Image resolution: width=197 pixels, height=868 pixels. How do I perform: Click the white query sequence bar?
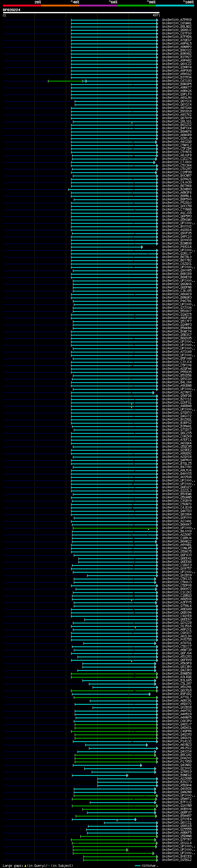coord(81,13)
